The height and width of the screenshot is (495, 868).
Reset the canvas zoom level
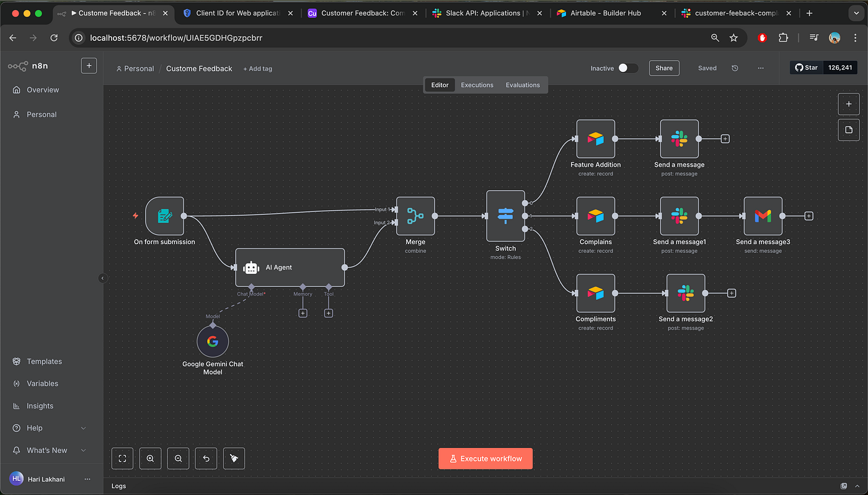(206, 458)
